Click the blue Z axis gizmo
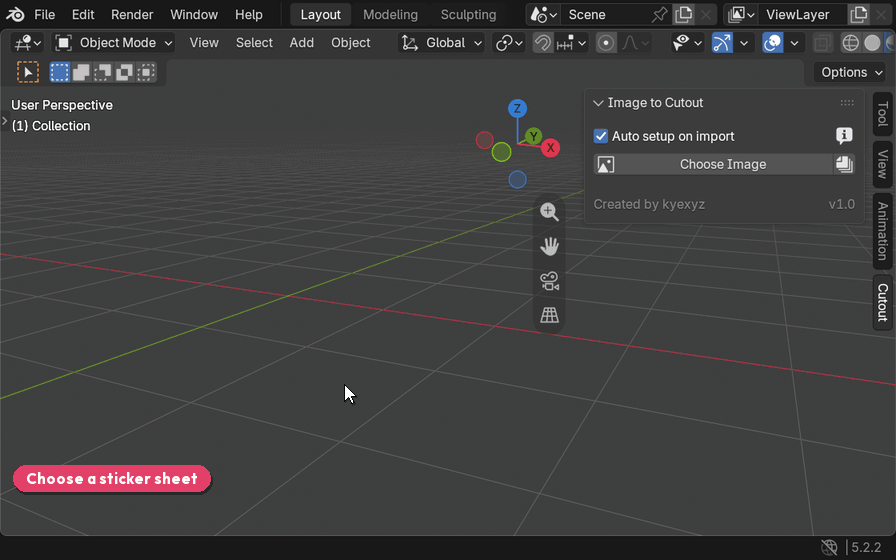Screen dimensions: 896x560 517,108
